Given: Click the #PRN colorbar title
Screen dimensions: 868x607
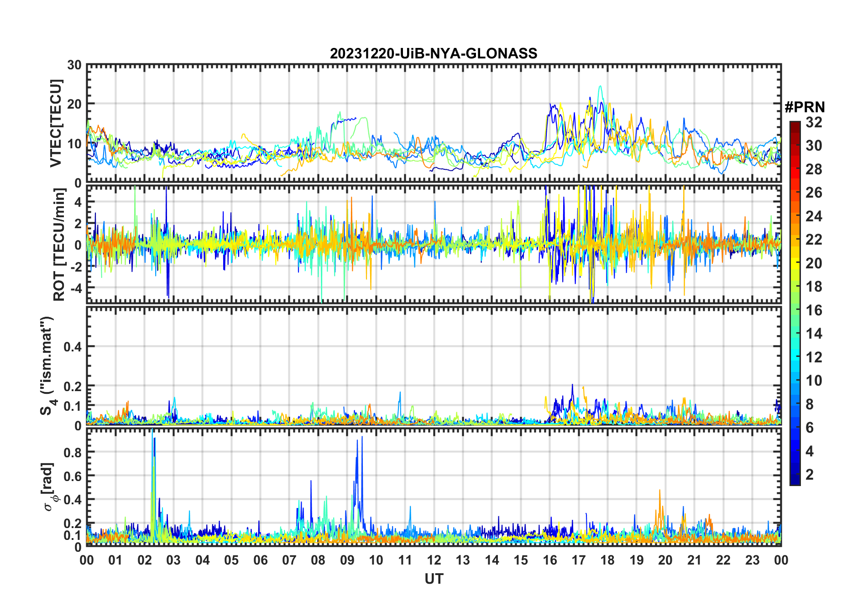Looking at the screenshot, I should [x=805, y=107].
